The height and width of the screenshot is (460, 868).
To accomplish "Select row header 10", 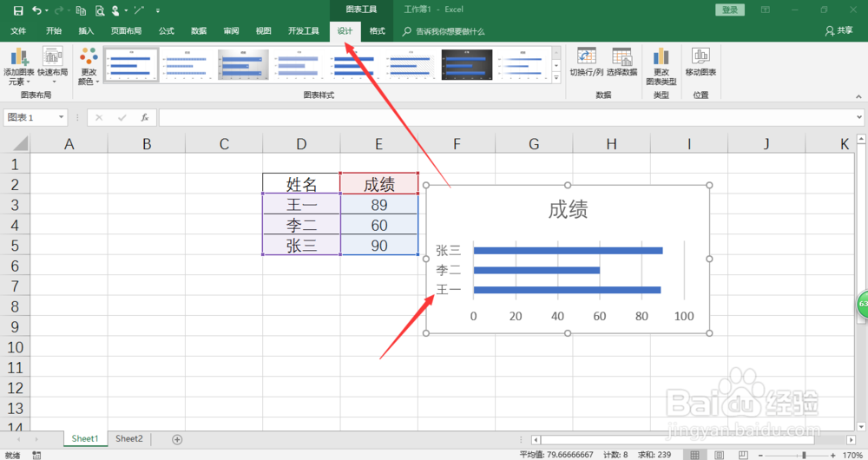I will pyautogui.click(x=15, y=347).
